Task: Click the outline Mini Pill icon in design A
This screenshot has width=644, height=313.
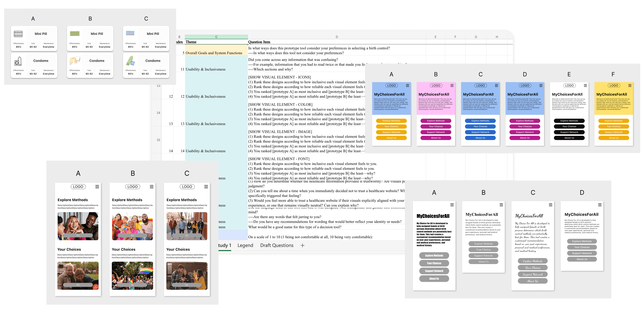Action: [18, 34]
